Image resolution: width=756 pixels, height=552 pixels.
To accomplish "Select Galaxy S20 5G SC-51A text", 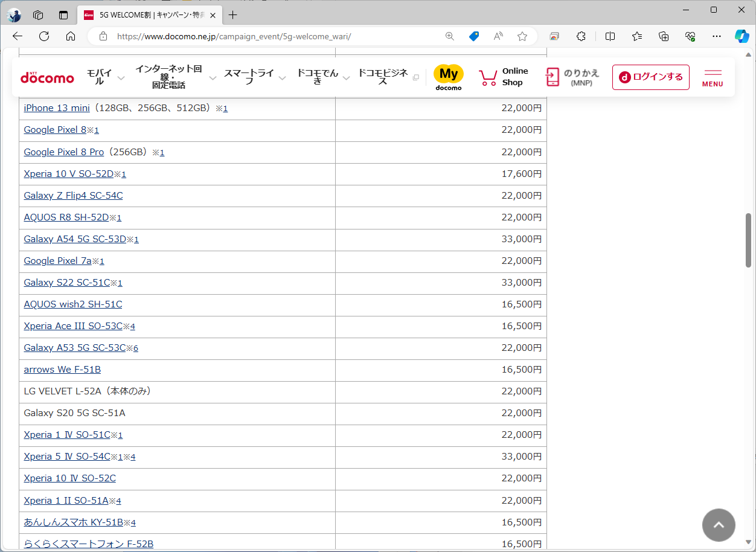I will click(75, 413).
